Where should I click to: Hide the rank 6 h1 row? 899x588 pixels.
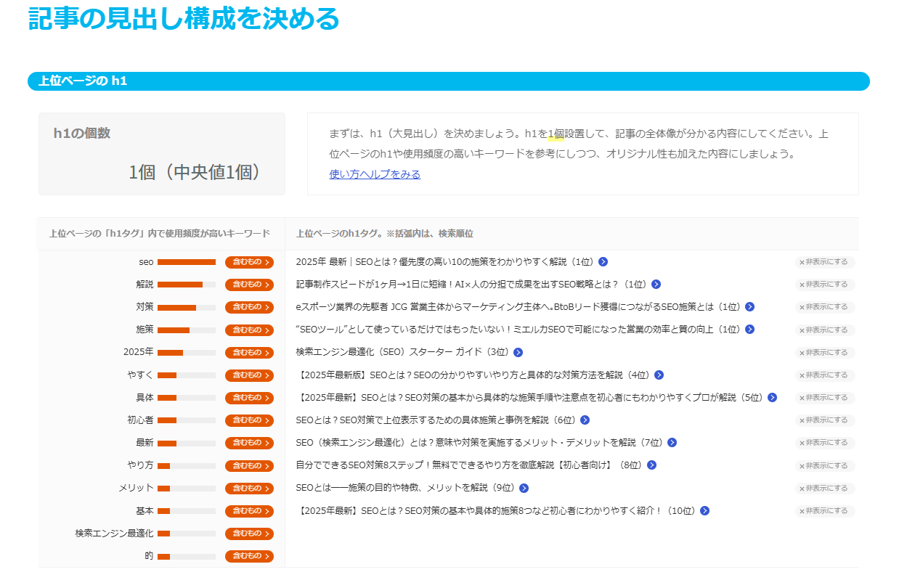click(823, 420)
